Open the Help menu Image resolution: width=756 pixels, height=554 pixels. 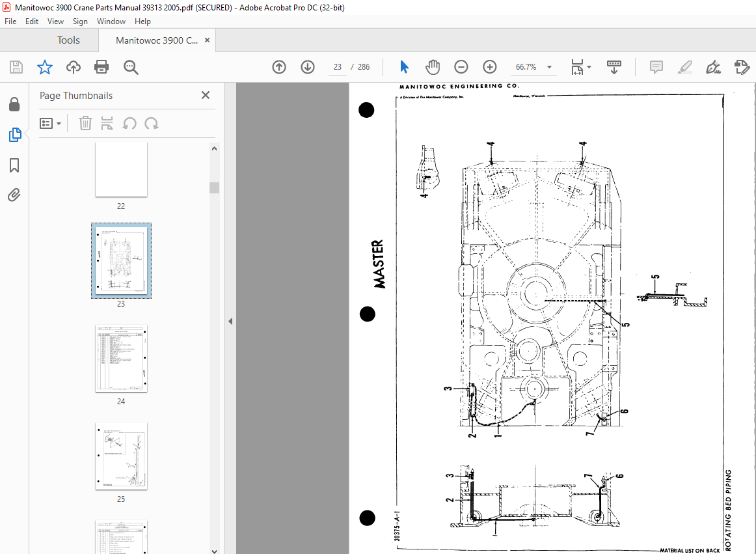[x=142, y=21]
